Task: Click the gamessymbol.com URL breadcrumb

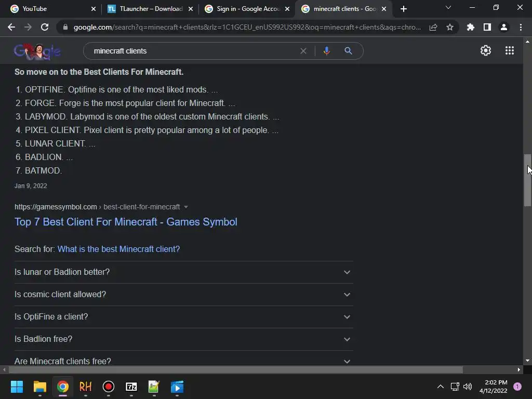Action: coord(97,207)
